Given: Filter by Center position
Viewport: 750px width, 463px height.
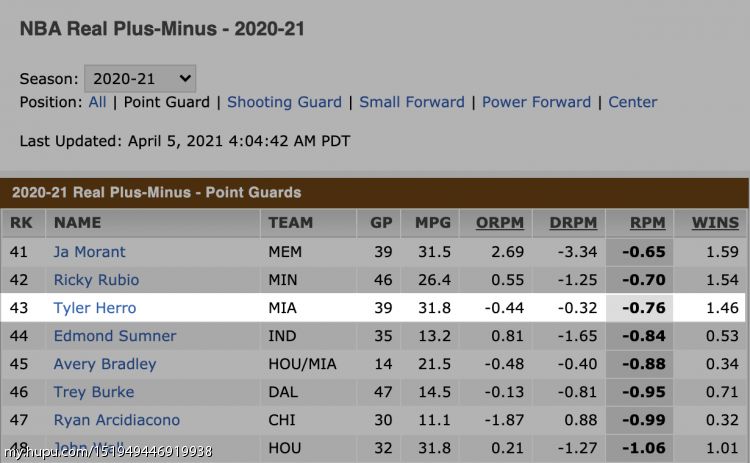Looking at the screenshot, I should click(632, 102).
